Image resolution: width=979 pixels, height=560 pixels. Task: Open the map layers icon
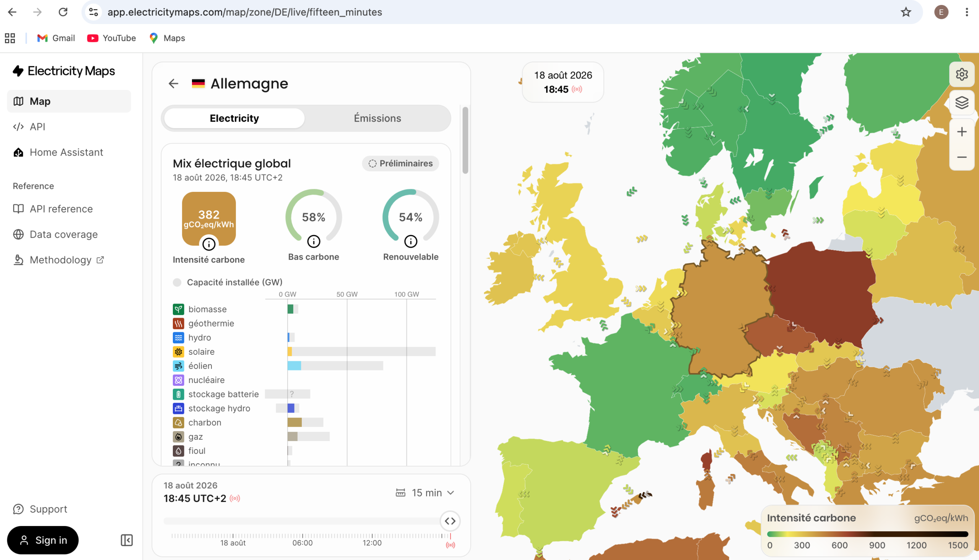pos(962,103)
